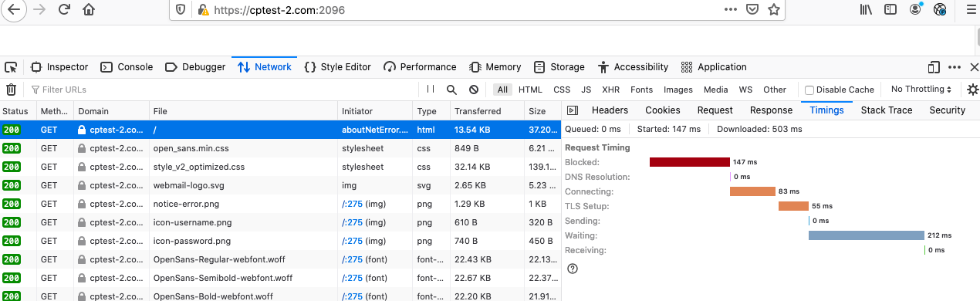Open the Cookies details tab
The image size is (980, 301).
point(663,110)
